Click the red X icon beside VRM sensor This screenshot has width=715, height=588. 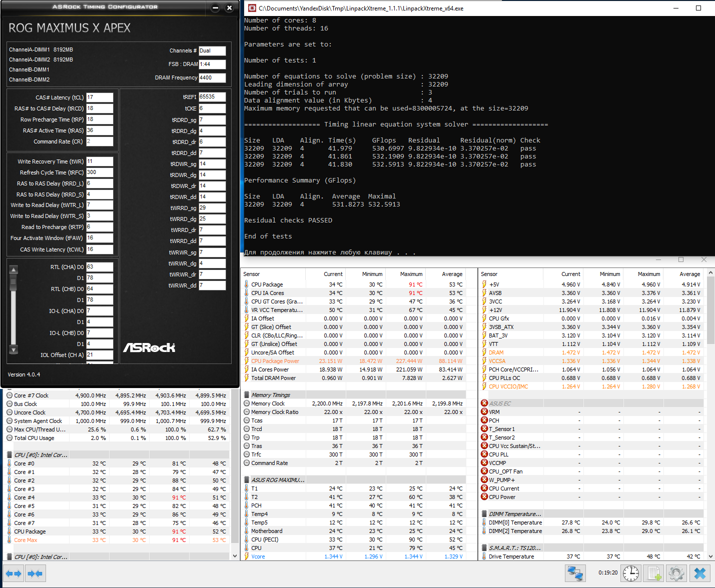pos(484,412)
